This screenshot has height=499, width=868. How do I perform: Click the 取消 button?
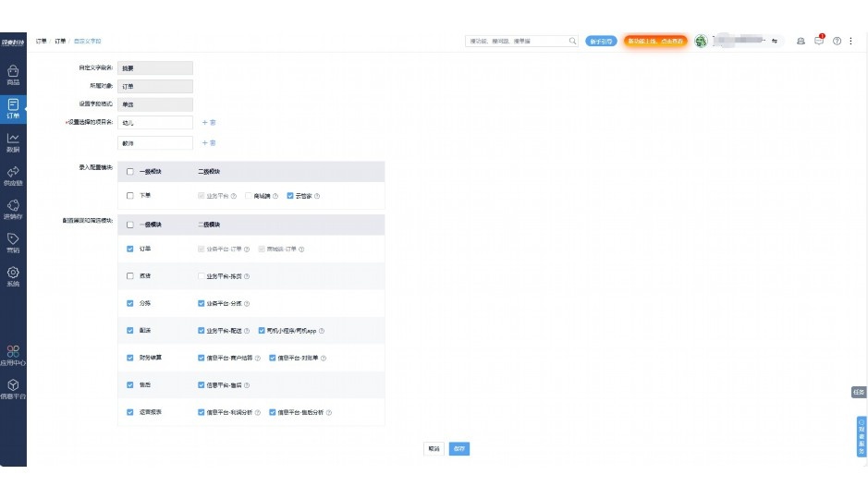click(x=434, y=448)
